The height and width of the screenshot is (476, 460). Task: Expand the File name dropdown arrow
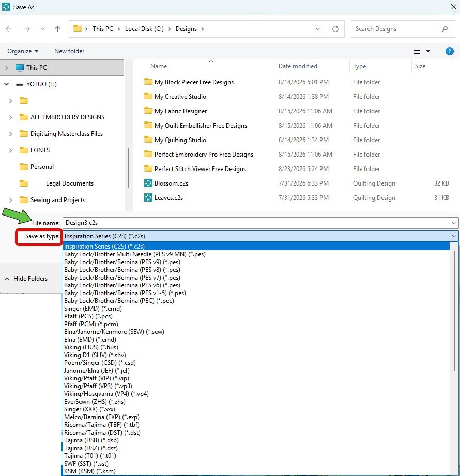pos(454,223)
